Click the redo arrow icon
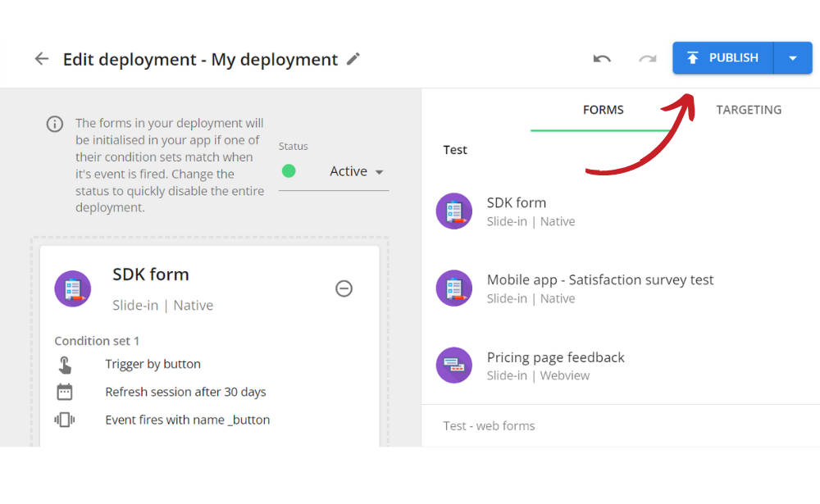 click(647, 58)
